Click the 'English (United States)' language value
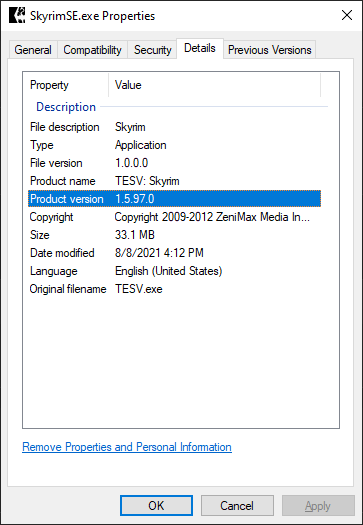The width and height of the screenshot is (363, 525). [168, 271]
